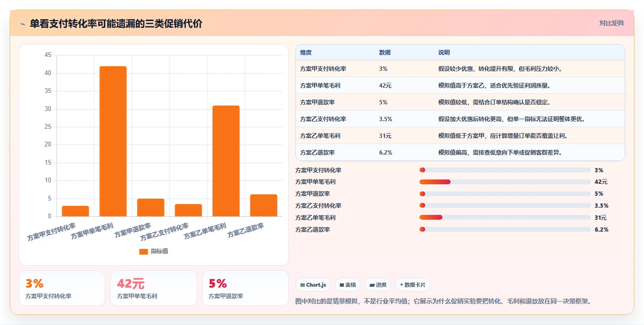Click the 3.5% value in the table
This screenshot has width=644, height=325.
point(385,119)
